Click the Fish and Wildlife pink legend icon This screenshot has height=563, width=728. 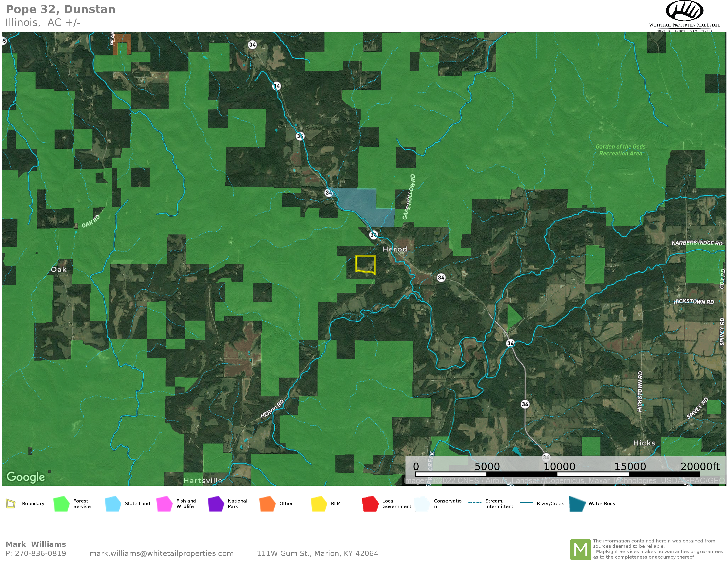click(164, 504)
